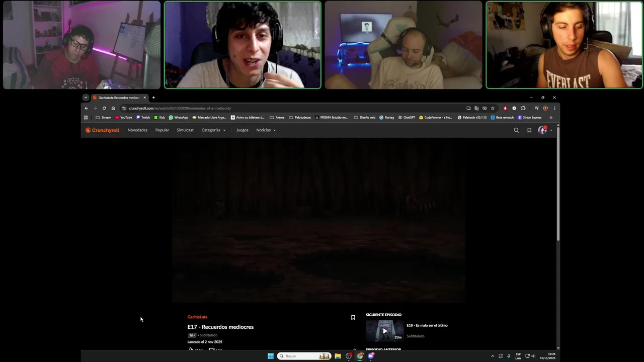The height and width of the screenshot is (362, 644).
Task: Open the Stripe Express bookmark
Action: click(529, 118)
